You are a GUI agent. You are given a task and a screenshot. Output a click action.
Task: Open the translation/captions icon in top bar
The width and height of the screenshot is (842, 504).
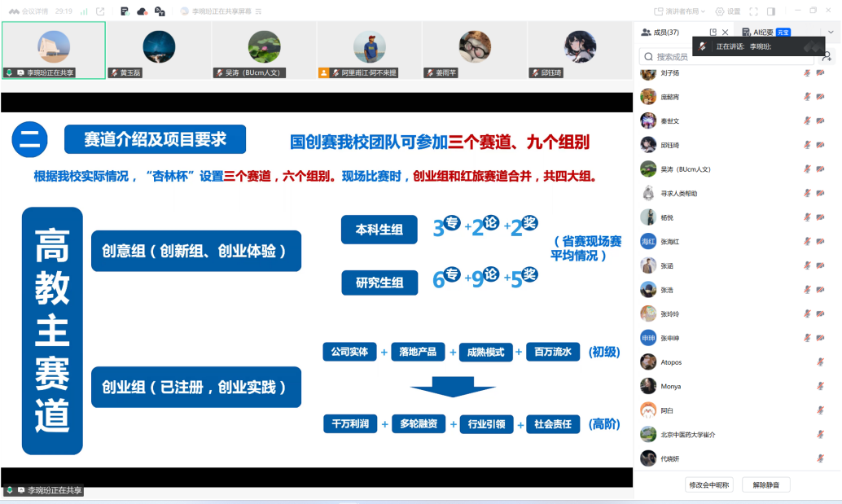[x=160, y=11]
